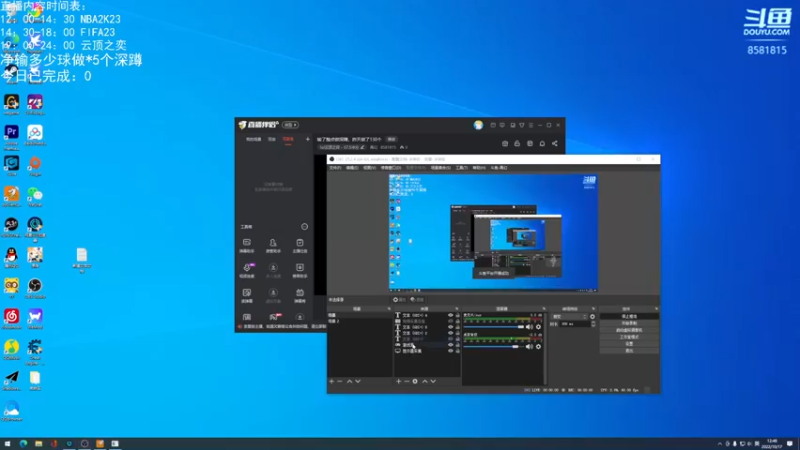Remove the selected source with the OBS Sources minus icon
Viewport: 800px width, 450px height.
(407, 381)
